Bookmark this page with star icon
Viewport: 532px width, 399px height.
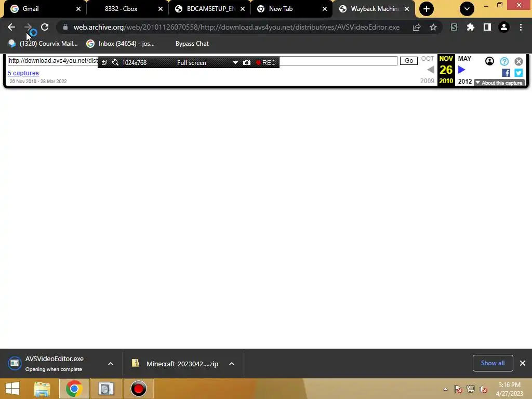[433, 27]
